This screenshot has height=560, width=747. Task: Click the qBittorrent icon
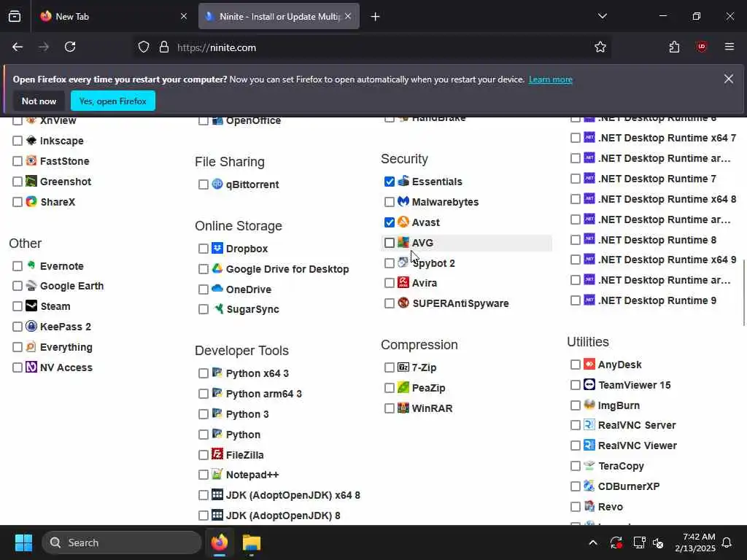[x=217, y=184]
